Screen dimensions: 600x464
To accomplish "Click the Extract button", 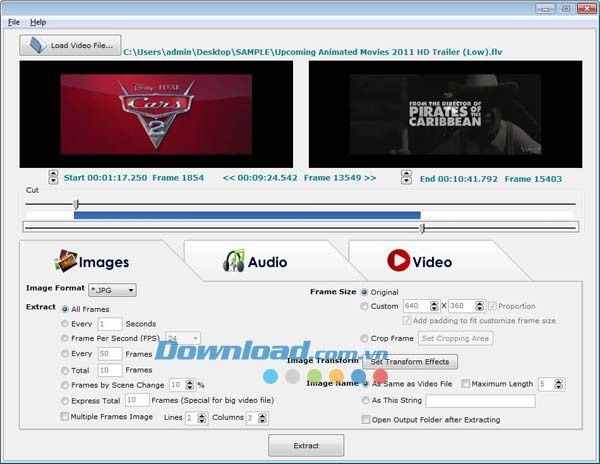I will point(306,446).
